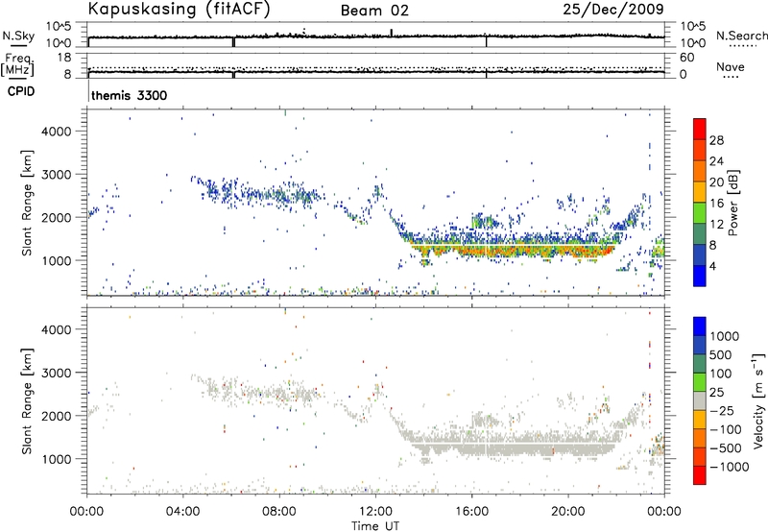Click the power plot 'Slant Range [km]' label

[x=27, y=203]
